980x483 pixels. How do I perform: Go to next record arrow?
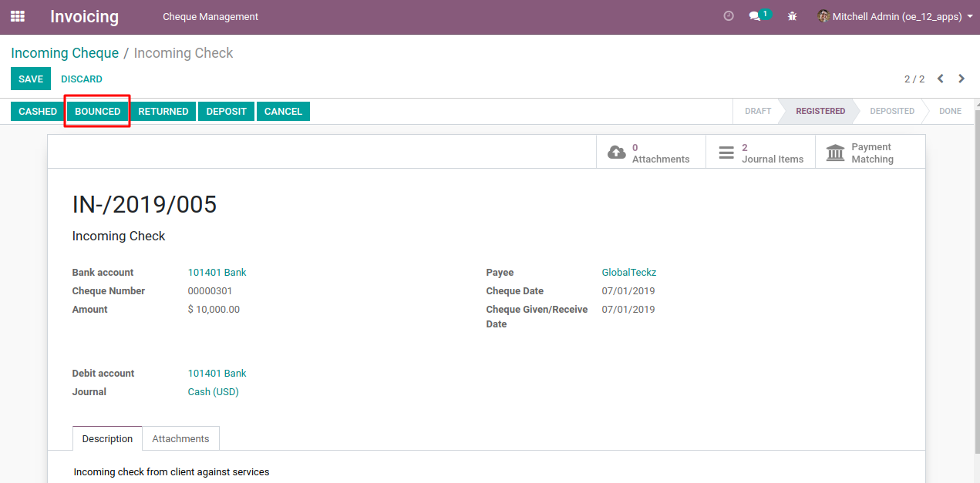click(961, 79)
